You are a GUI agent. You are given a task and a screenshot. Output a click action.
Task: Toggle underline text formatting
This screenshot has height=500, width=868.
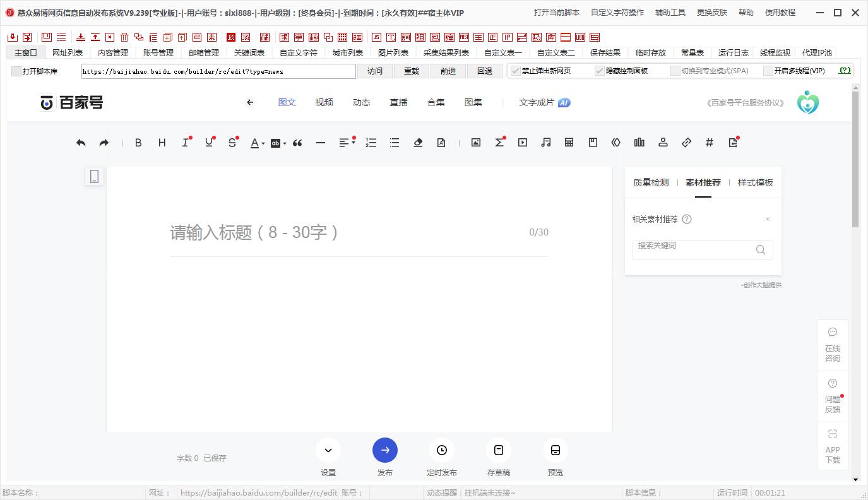pos(209,143)
